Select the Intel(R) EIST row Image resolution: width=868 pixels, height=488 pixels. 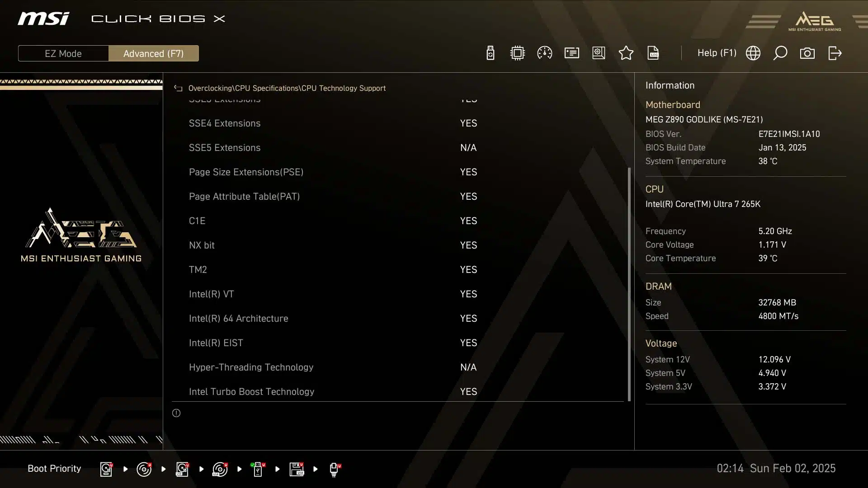[x=398, y=343]
